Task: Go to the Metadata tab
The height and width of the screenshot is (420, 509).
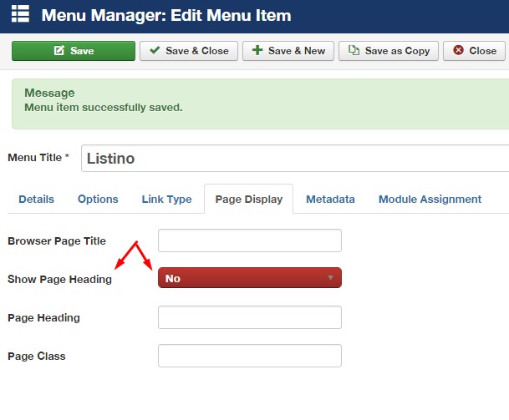Action: pos(330,200)
